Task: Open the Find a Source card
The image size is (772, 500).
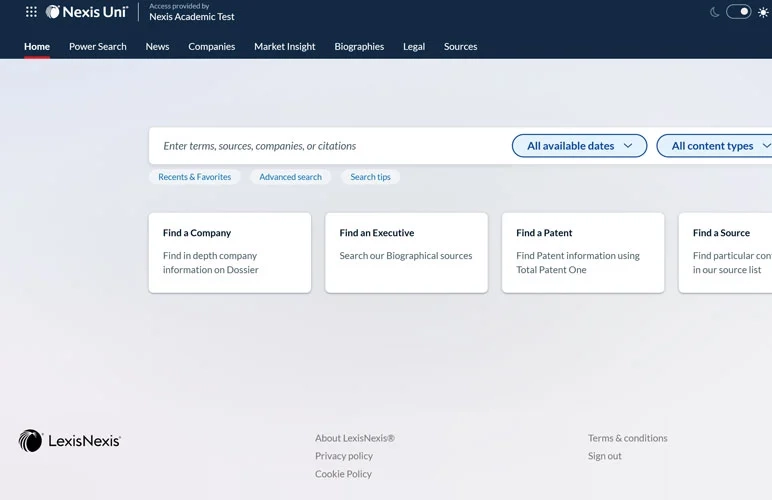Action: 725,252
